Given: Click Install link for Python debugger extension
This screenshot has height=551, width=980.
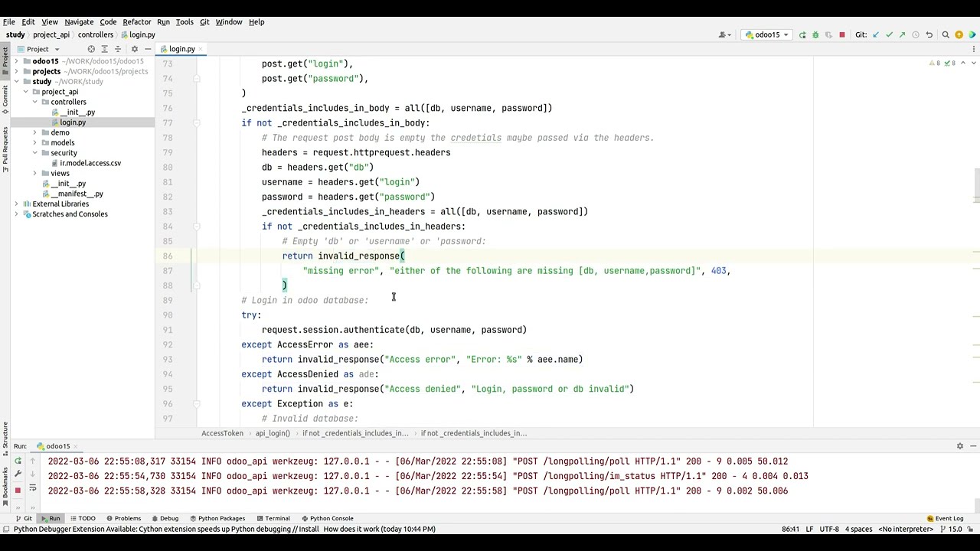Looking at the screenshot, I should tap(309, 529).
